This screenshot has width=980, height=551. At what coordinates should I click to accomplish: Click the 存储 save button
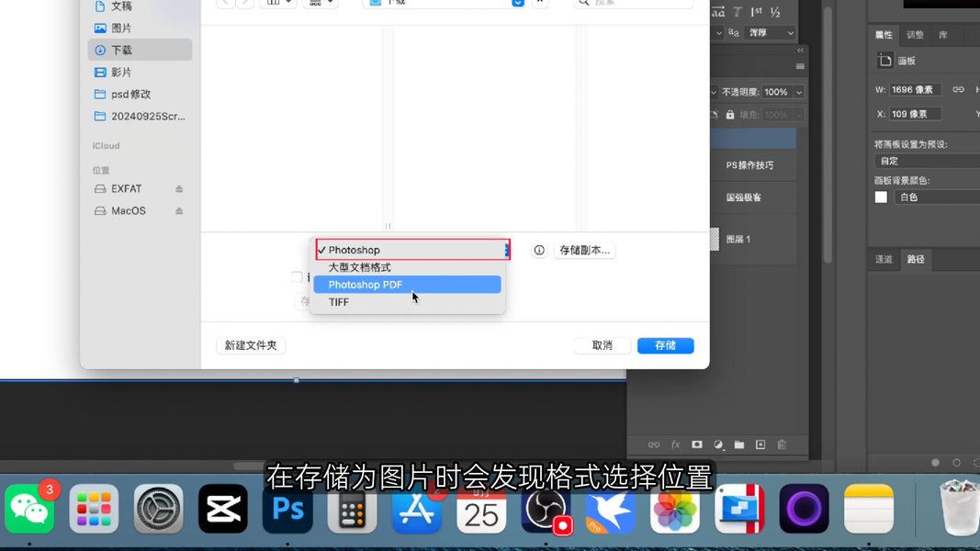(x=665, y=345)
